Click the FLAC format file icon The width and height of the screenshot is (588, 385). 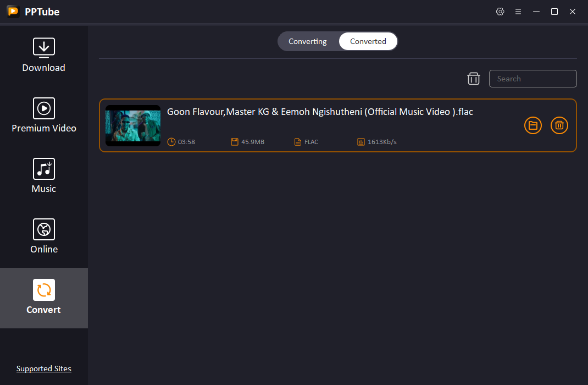[x=298, y=142]
